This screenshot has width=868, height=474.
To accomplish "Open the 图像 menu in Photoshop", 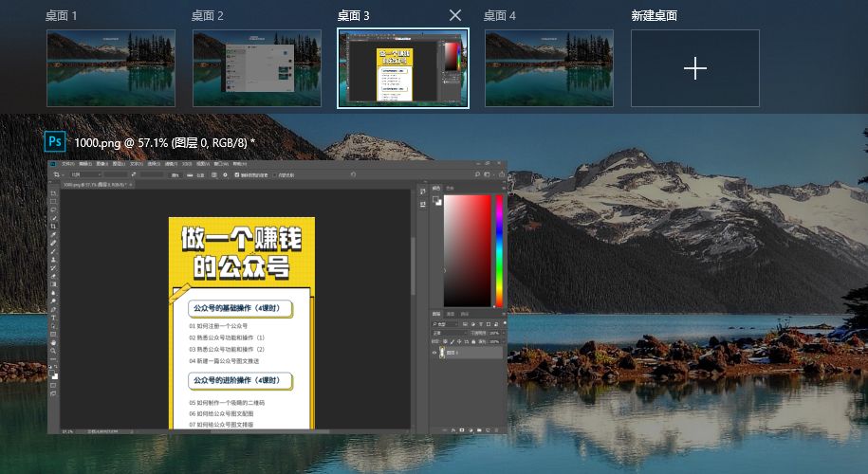I will pyautogui.click(x=102, y=164).
